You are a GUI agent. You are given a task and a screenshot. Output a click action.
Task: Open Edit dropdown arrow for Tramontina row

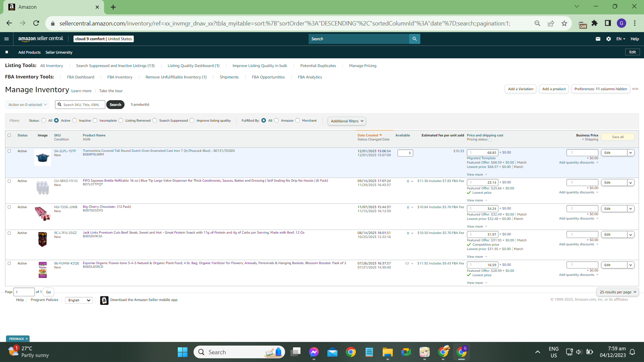pos(631,153)
